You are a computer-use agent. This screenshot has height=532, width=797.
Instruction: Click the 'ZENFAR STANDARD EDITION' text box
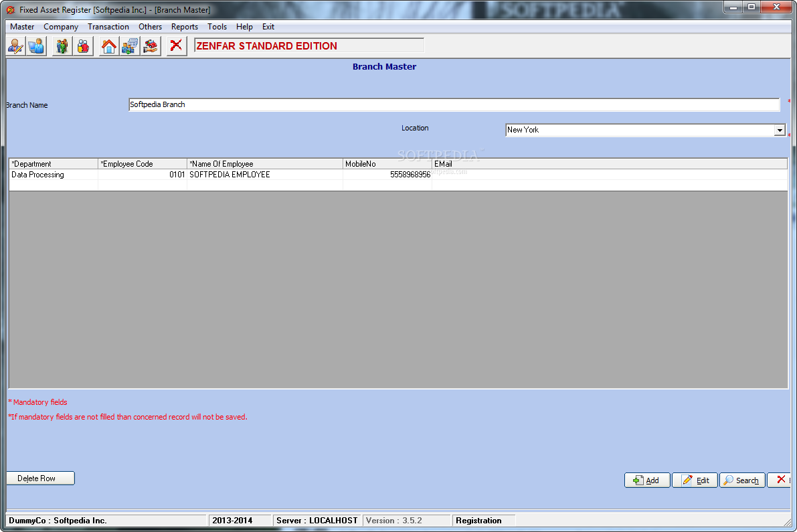309,46
